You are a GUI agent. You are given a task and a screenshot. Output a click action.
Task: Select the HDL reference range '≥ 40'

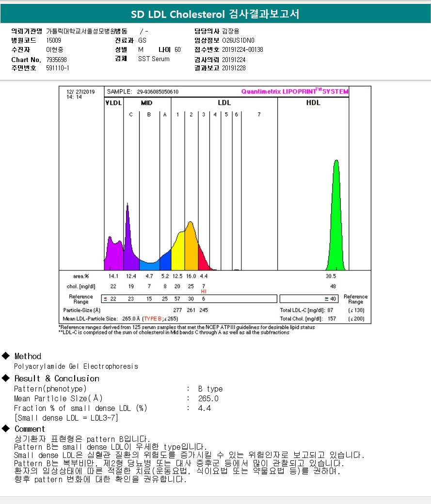pos(330,299)
